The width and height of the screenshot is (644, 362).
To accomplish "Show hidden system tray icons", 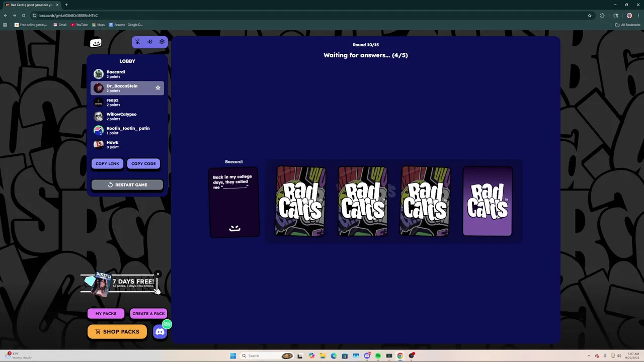I will click(x=588, y=356).
